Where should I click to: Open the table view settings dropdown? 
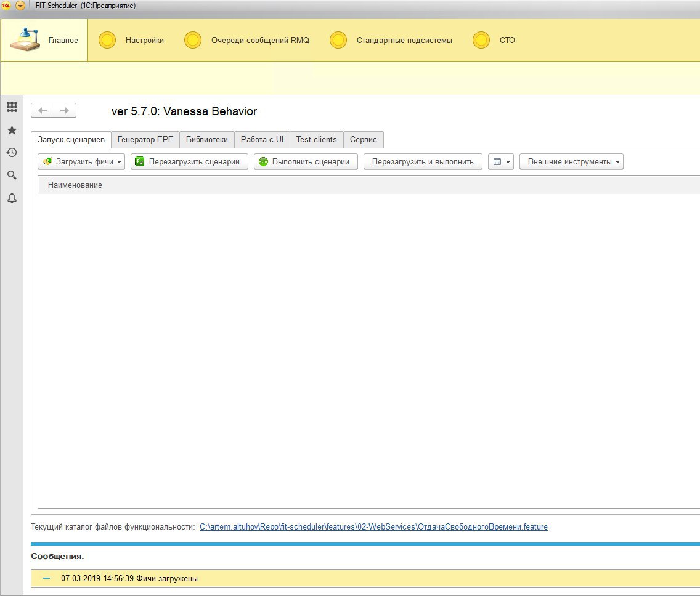[501, 161]
